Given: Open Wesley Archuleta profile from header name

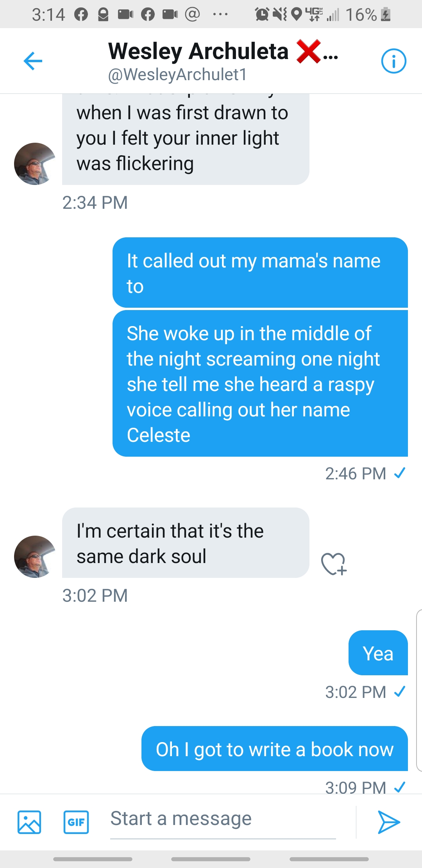Looking at the screenshot, I should point(198,51).
